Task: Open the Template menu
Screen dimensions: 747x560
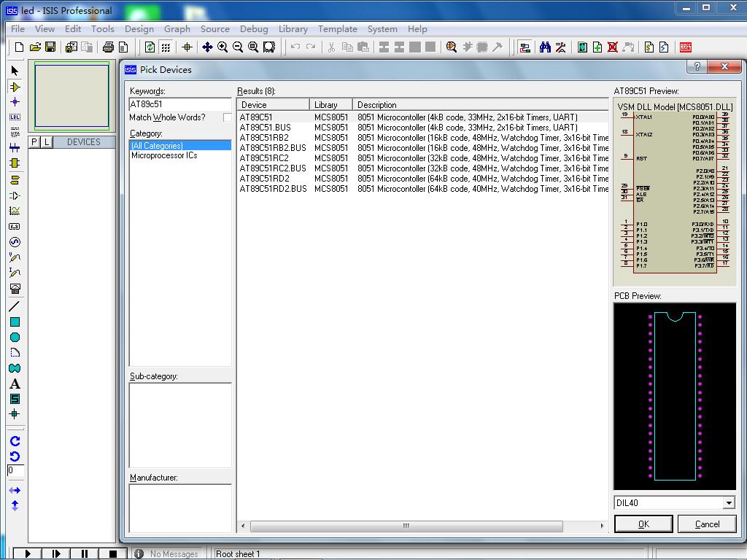Action: 337,29
